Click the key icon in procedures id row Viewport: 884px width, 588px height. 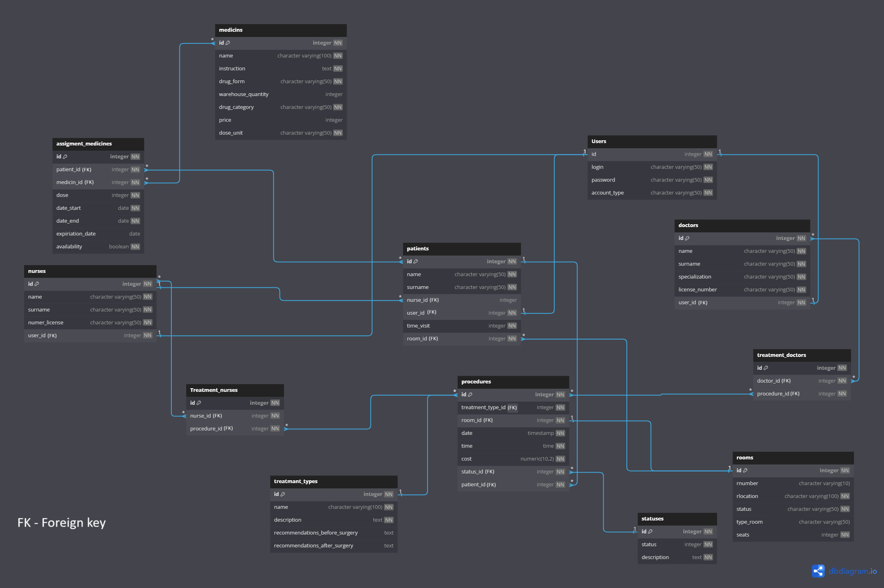click(x=470, y=395)
